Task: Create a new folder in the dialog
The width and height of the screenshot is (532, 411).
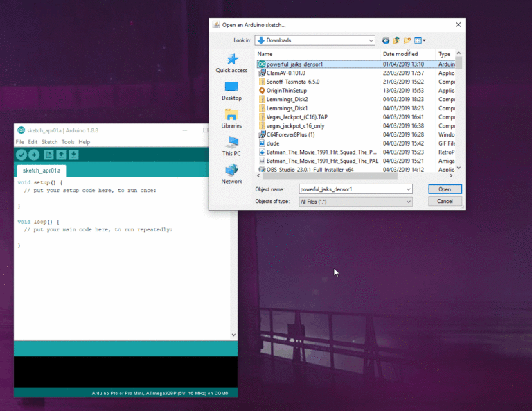Action: tap(408, 40)
